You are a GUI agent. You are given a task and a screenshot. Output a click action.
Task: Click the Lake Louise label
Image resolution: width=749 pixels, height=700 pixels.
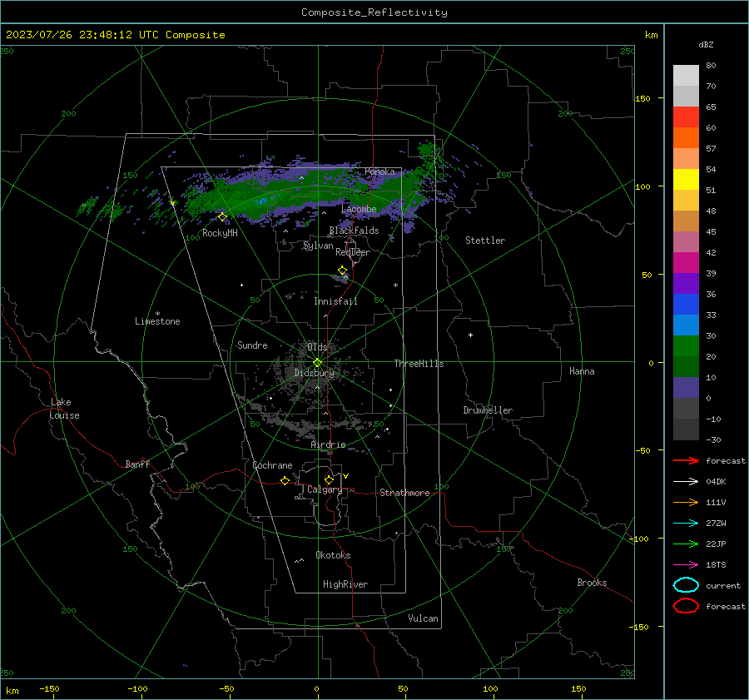coord(64,409)
